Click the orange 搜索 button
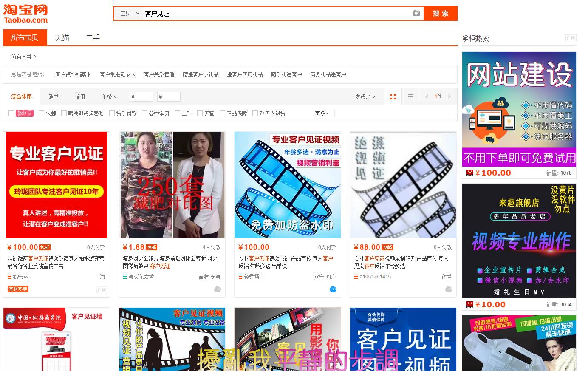 click(441, 13)
